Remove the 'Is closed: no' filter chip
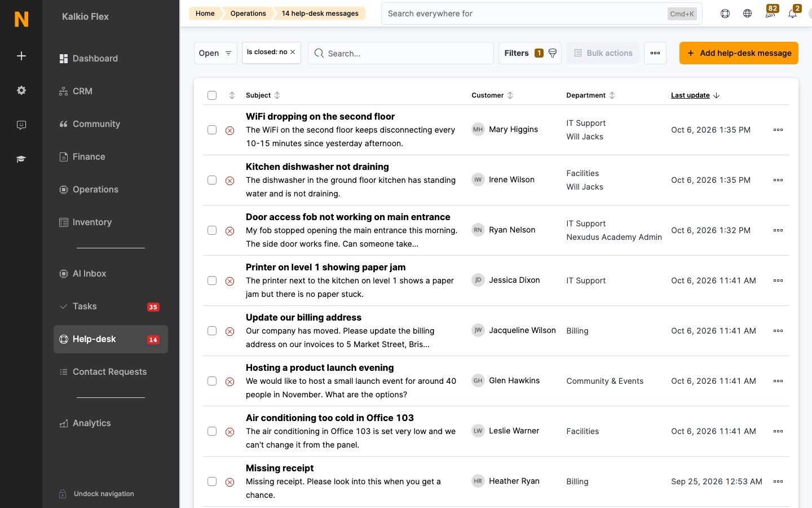 (x=293, y=52)
